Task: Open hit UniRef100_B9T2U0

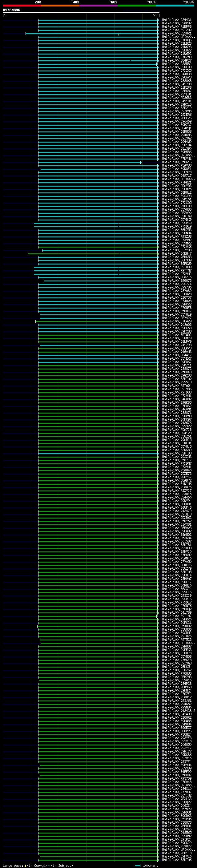Action: pyautogui.click(x=176, y=30)
